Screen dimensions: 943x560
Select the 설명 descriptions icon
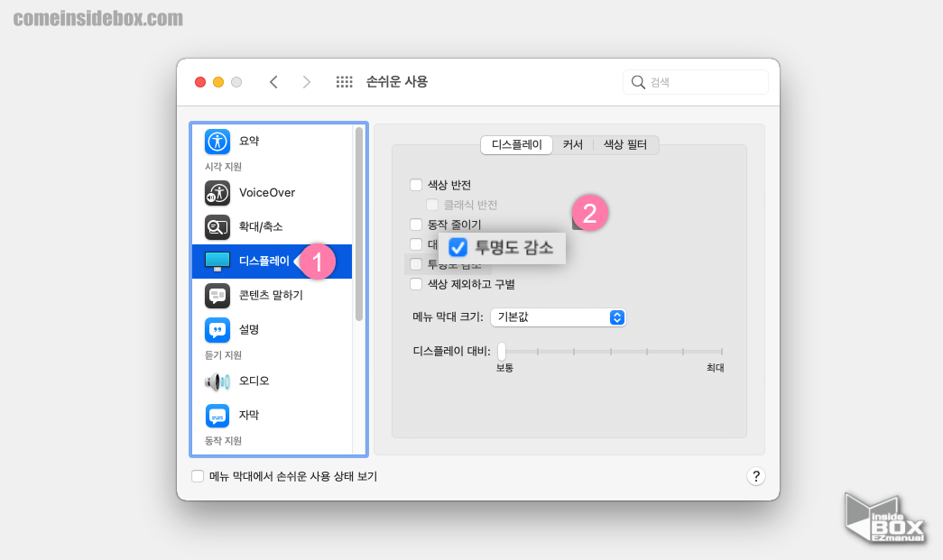(x=217, y=330)
